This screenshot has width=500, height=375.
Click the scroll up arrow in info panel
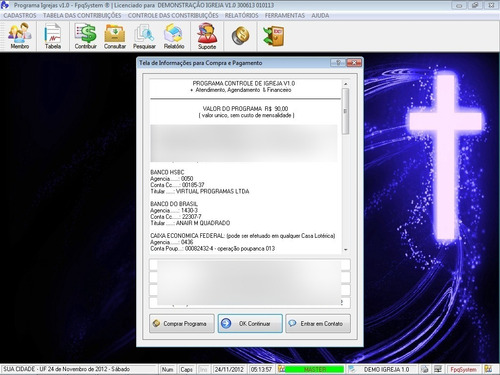345,84
